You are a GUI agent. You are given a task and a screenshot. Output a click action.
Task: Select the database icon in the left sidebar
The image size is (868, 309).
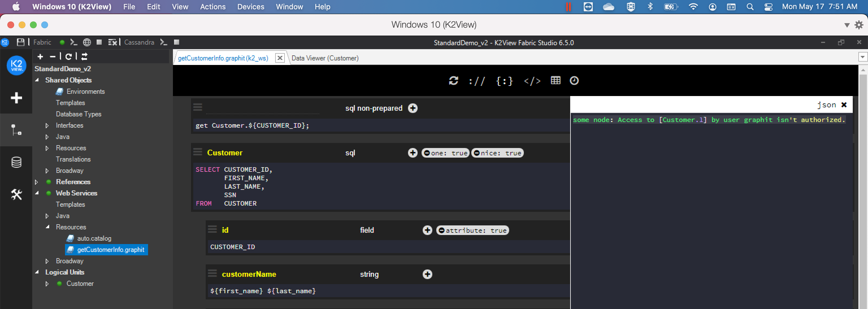click(16, 162)
